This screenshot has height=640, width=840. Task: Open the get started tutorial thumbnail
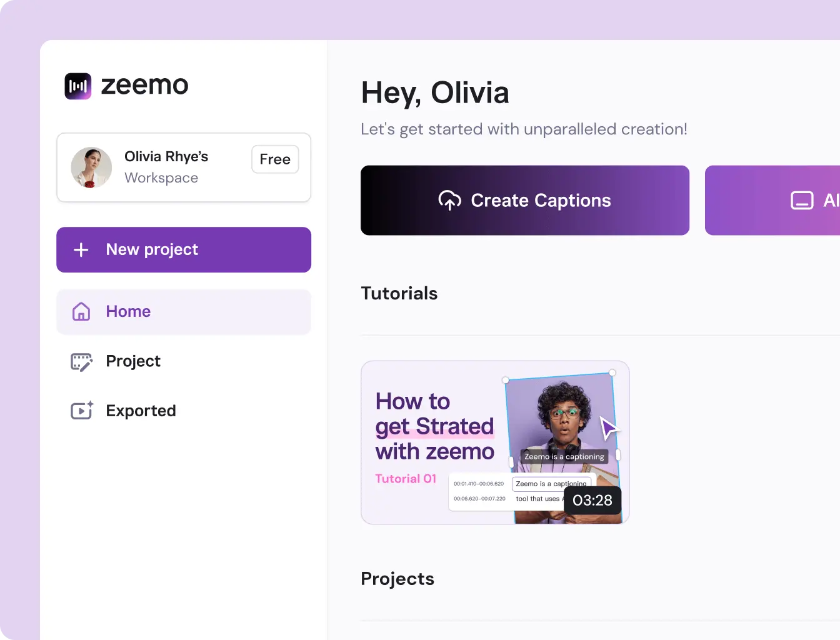point(494,442)
